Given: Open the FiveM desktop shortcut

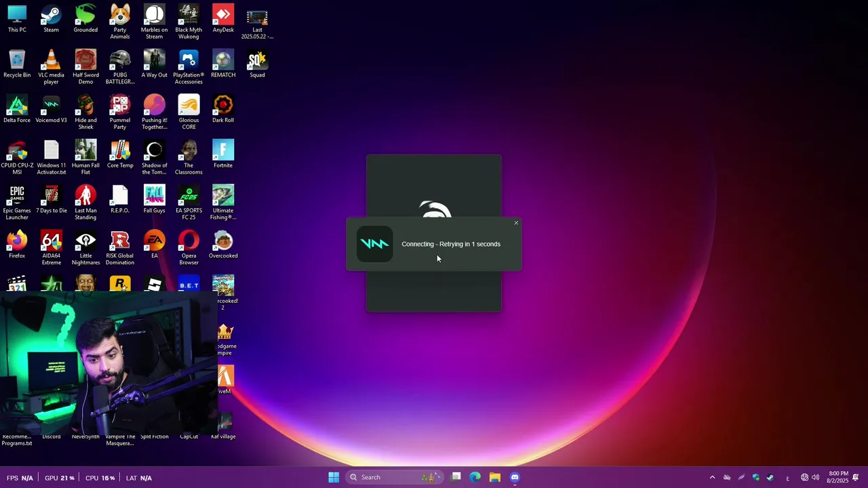Looking at the screenshot, I should point(225,380).
